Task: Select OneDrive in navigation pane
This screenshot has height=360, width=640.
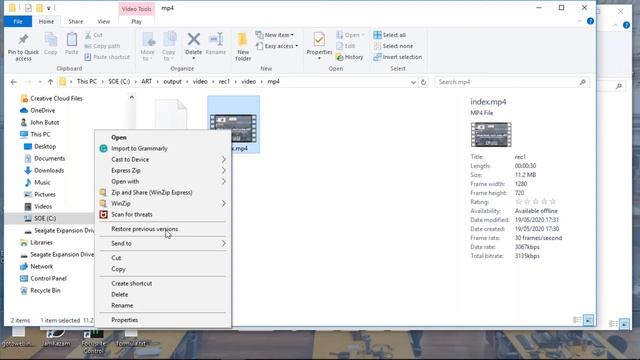Action: click(x=42, y=110)
